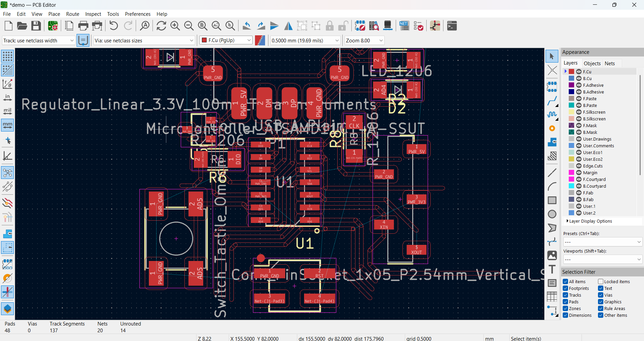Open the Route menu

pyautogui.click(x=73, y=14)
